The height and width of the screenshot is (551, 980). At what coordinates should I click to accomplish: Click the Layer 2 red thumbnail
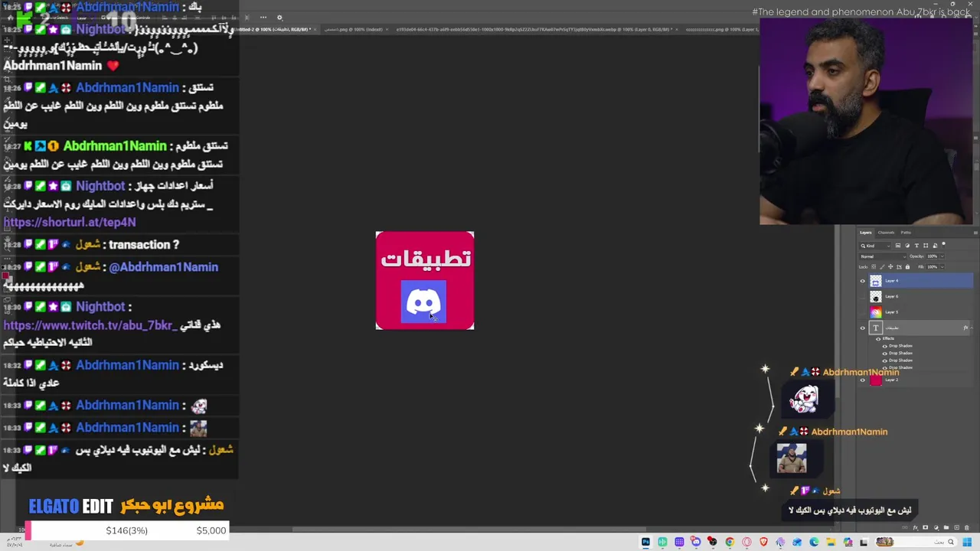(876, 380)
